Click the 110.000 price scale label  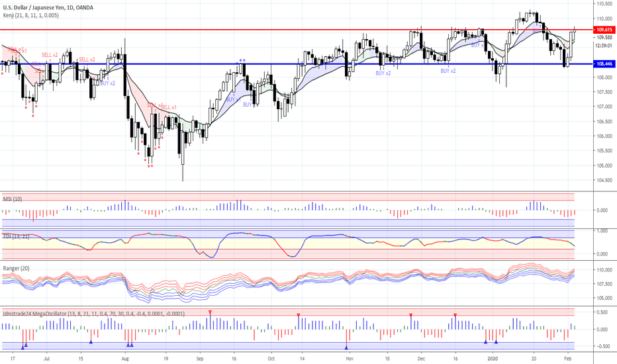tap(605, 19)
